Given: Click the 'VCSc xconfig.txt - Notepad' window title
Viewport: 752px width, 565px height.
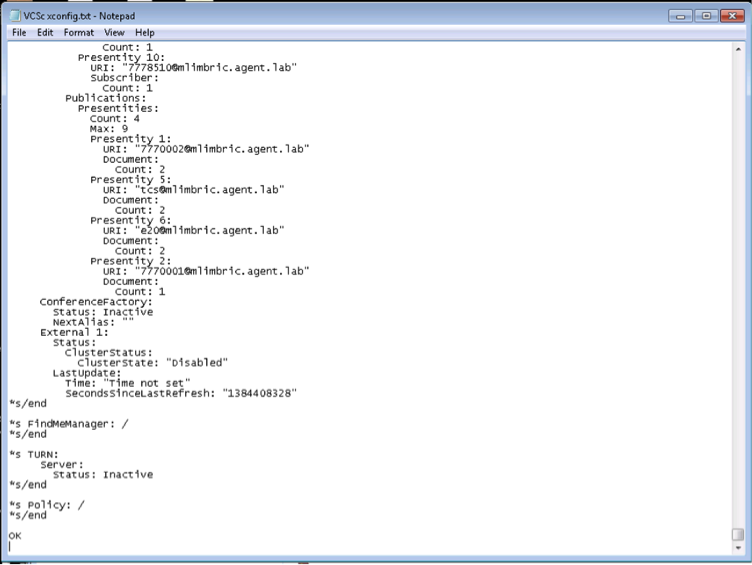Looking at the screenshot, I should 79,16.
